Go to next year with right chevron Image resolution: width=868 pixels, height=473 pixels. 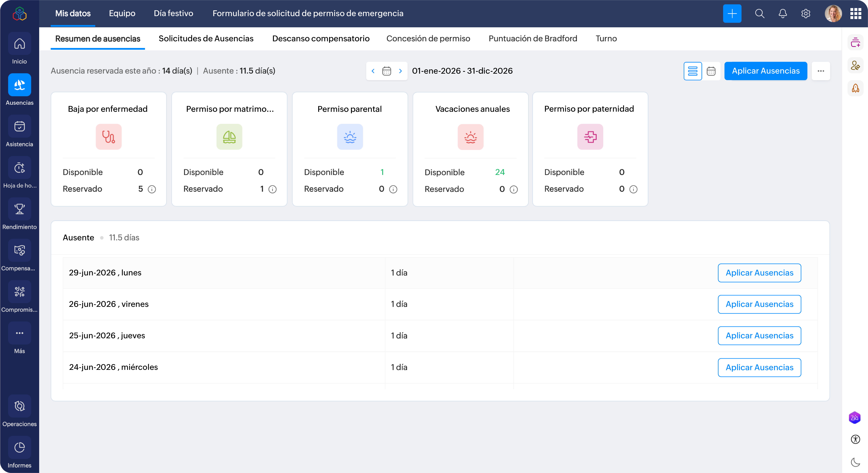[400, 71]
